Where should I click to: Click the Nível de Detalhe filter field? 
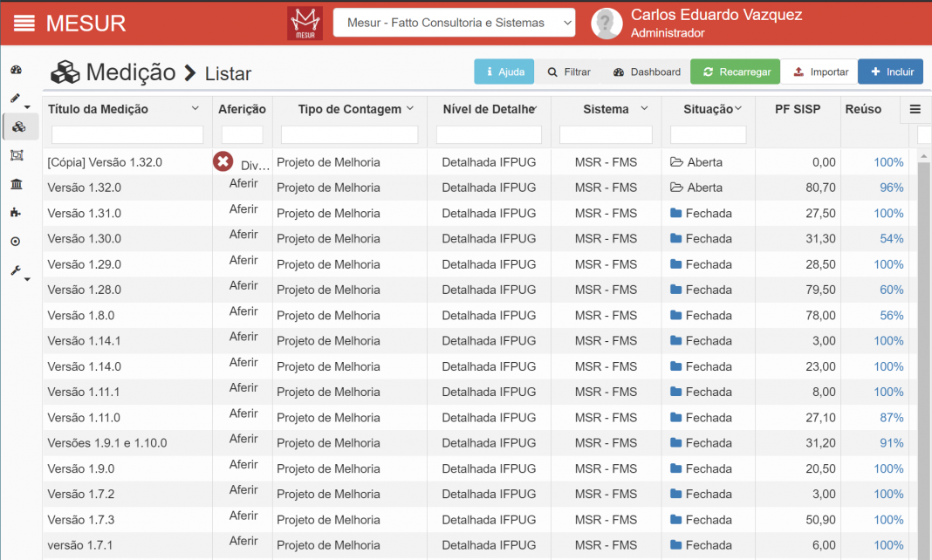pos(489,135)
